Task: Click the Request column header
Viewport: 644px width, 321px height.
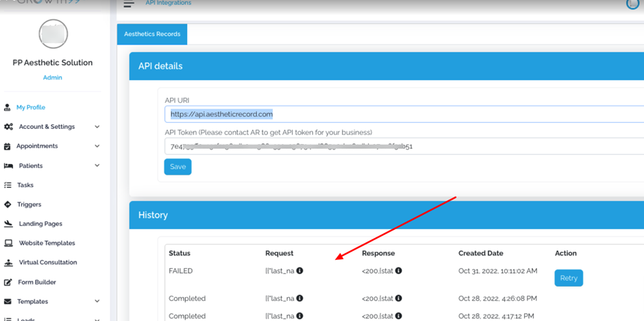Action: 280,253
